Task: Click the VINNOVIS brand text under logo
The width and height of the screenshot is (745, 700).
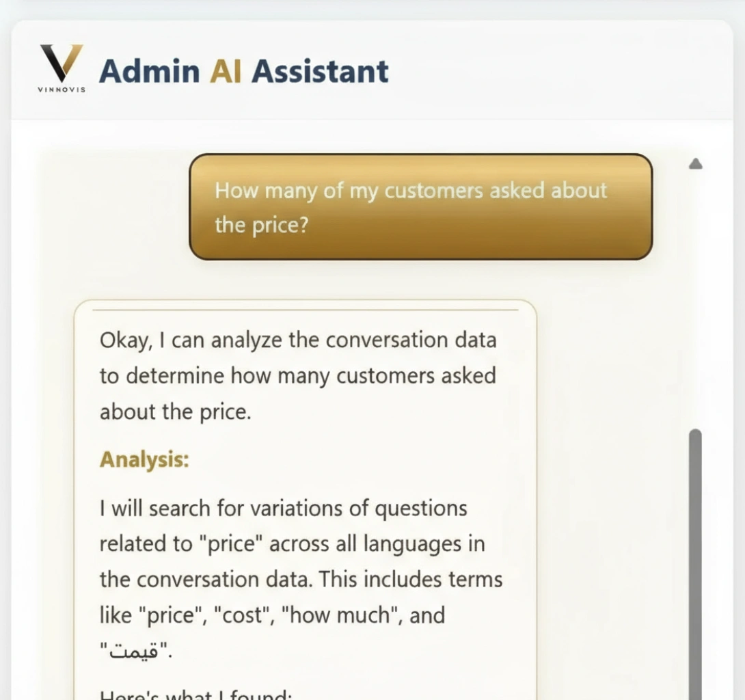Action: pyautogui.click(x=62, y=90)
